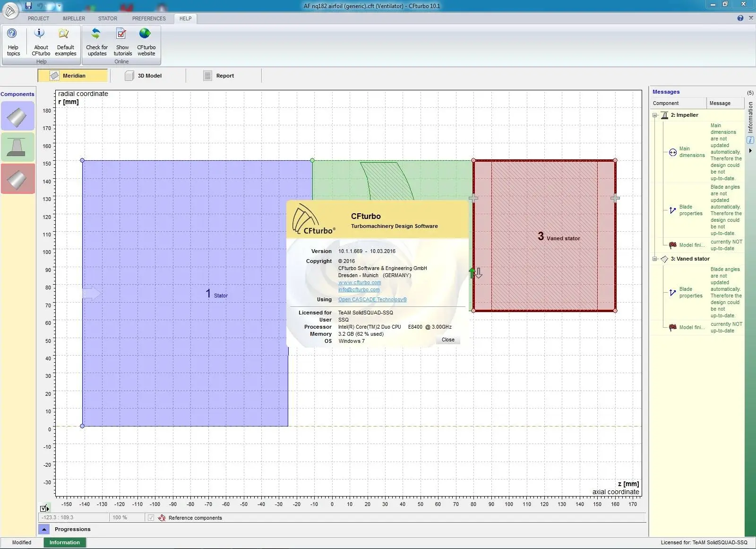
Task: Expand the Progressions panel
Action: [44, 529]
